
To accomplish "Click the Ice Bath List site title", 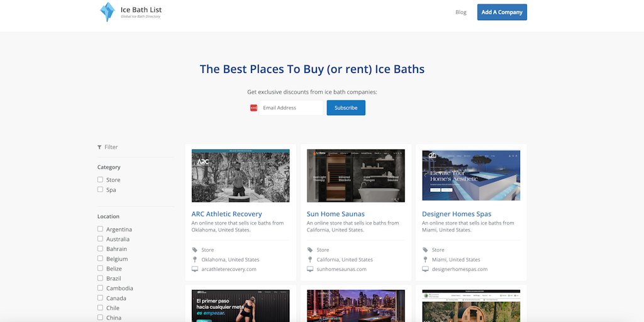I will point(141,9).
